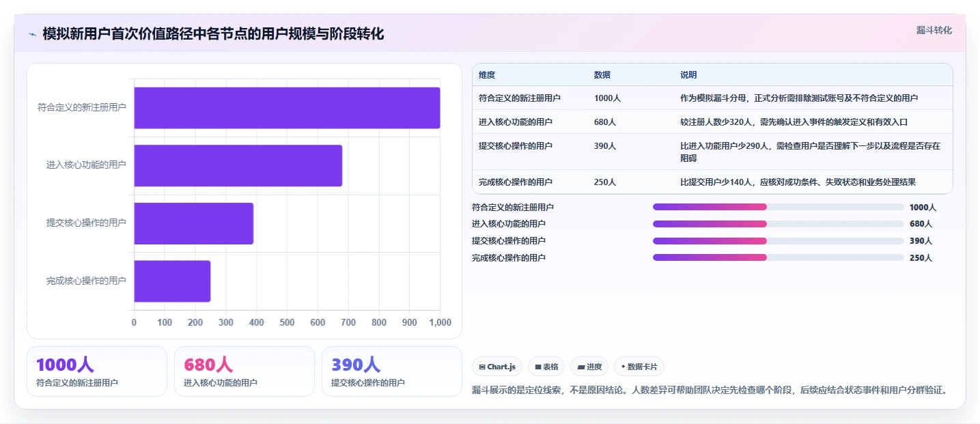The image size is (980, 424).
Task: Click the chart x-axis tick 200
Action: 195,322
